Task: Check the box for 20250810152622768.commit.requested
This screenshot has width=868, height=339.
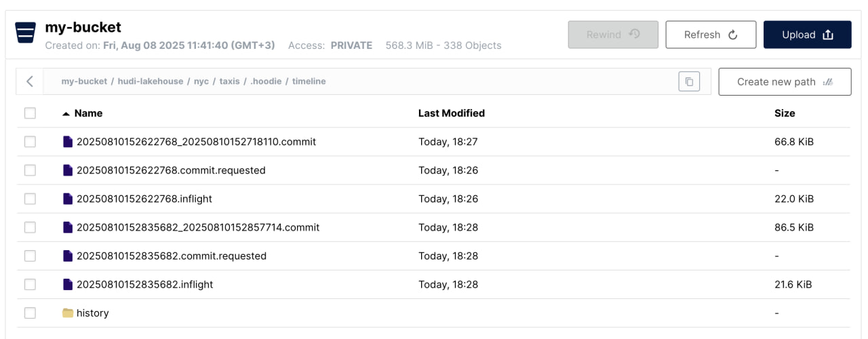Action: point(30,170)
